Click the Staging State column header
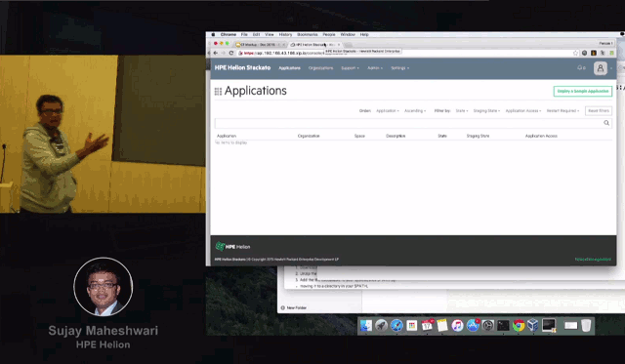This screenshot has width=625, height=364. point(478,136)
